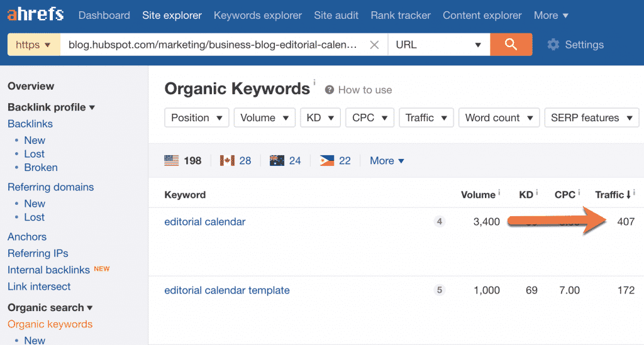The height and width of the screenshot is (345, 644).
Task: Open the Word count filter dropdown
Action: [x=499, y=118]
